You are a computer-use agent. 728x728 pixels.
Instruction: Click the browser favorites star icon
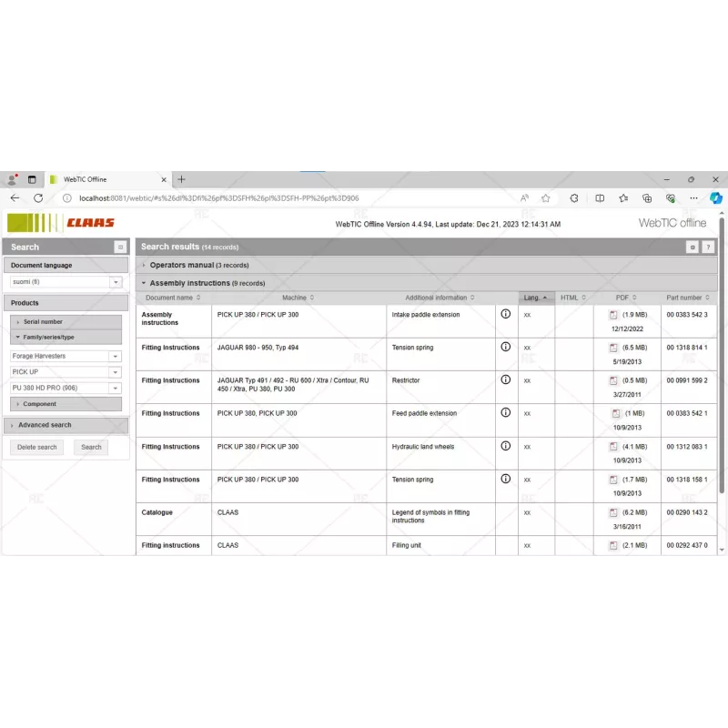pos(544,197)
